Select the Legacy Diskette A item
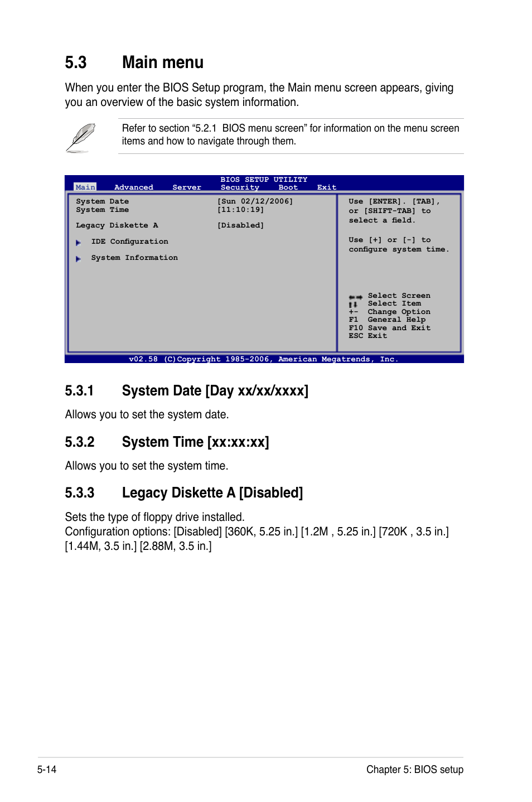 117,225
